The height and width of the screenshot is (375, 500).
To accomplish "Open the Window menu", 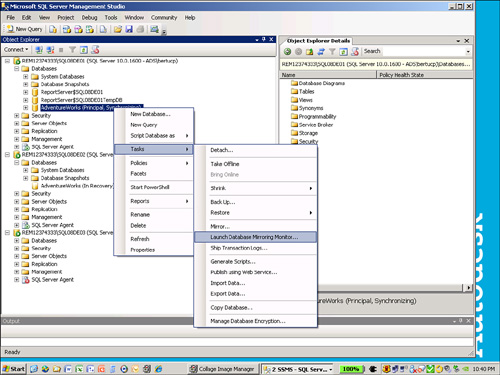I will 134,18.
